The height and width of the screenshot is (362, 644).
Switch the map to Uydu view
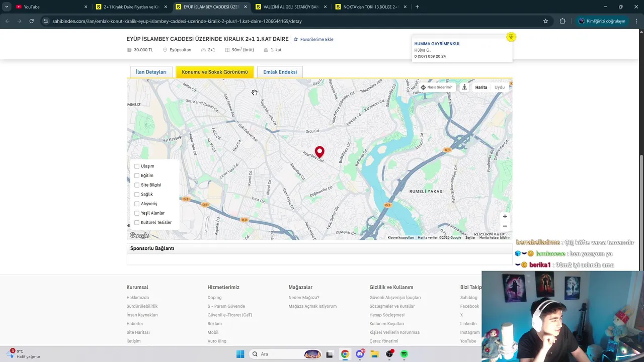[x=499, y=87]
